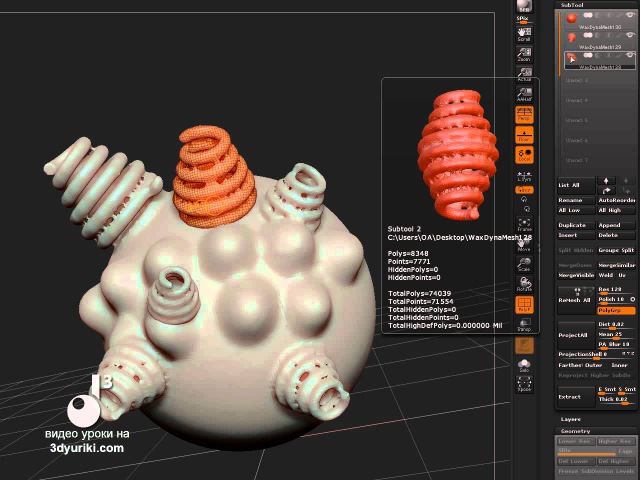Collapse the Geometry section
This screenshot has width=640, height=480.
coord(575,431)
